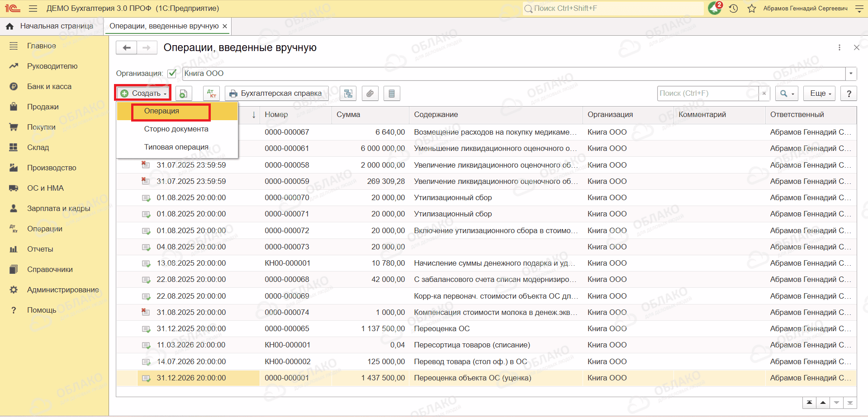Open form actions three-dot menu
Image resolution: width=868 pixels, height=417 pixels.
pos(840,47)
